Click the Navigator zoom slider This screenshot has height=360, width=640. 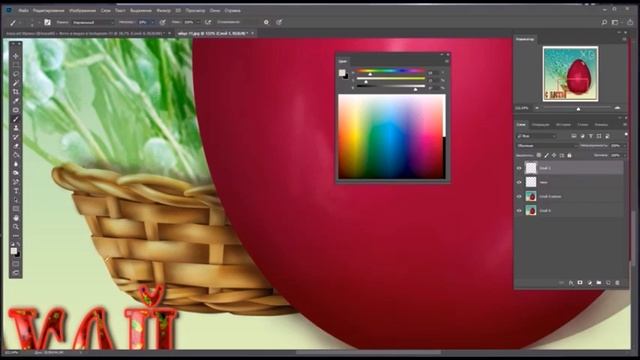pos(577,108)
